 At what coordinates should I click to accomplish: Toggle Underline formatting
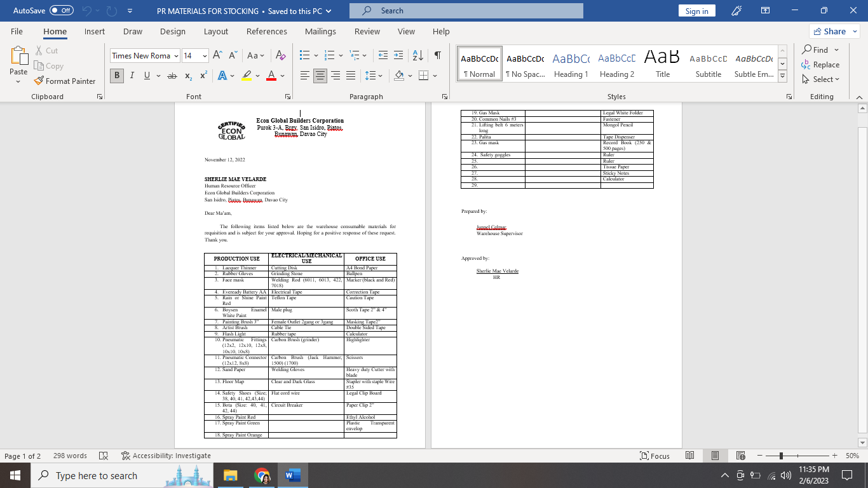coord(147,76)
